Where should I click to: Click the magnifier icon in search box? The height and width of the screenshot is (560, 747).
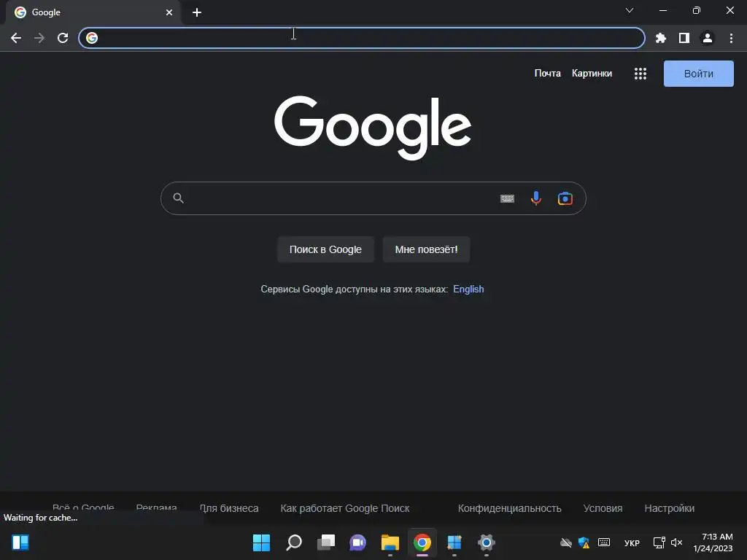coord(178,198)
